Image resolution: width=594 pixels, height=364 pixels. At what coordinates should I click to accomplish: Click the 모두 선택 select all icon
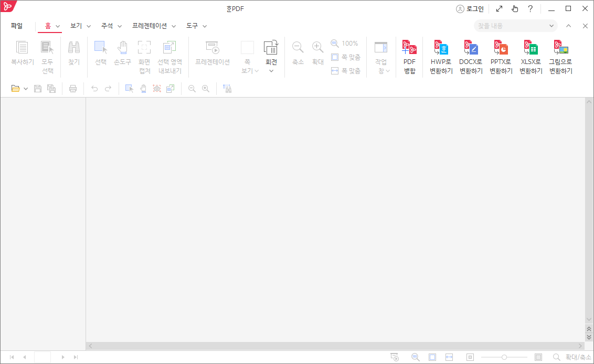pyautogui.click(x=47, y=48)
